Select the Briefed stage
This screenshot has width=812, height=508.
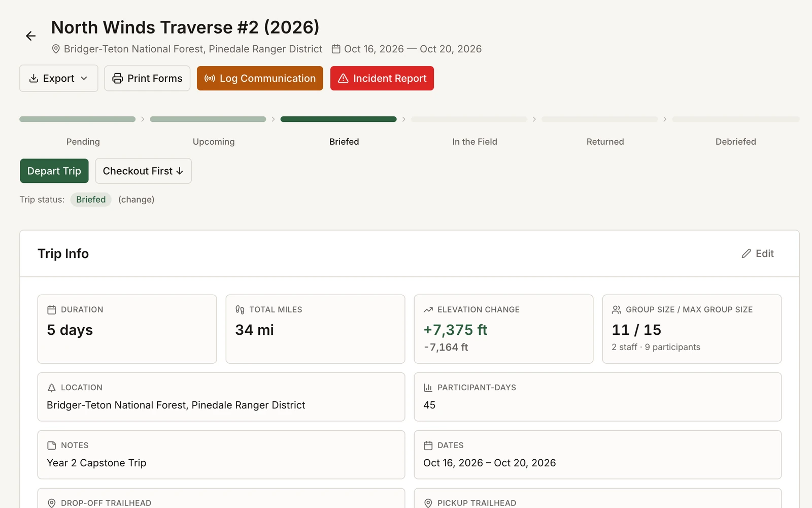point(344,142)
